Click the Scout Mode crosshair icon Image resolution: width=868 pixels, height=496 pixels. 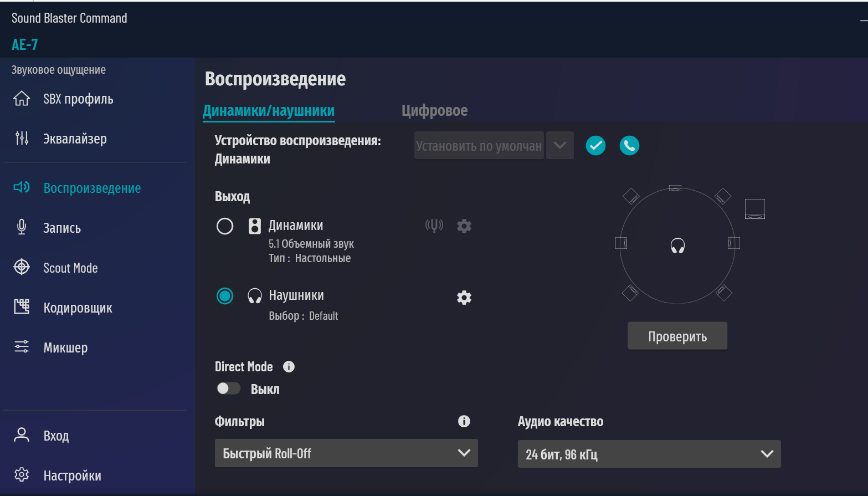click(22, 267)
